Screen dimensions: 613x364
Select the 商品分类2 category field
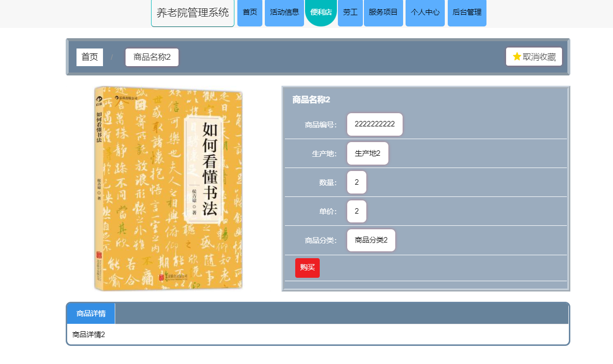tap(371, 240)
